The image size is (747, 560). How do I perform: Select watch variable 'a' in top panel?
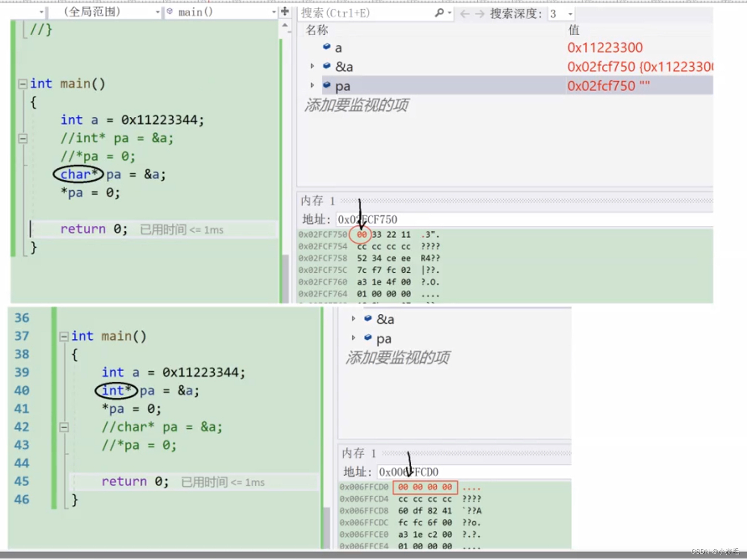338,48
